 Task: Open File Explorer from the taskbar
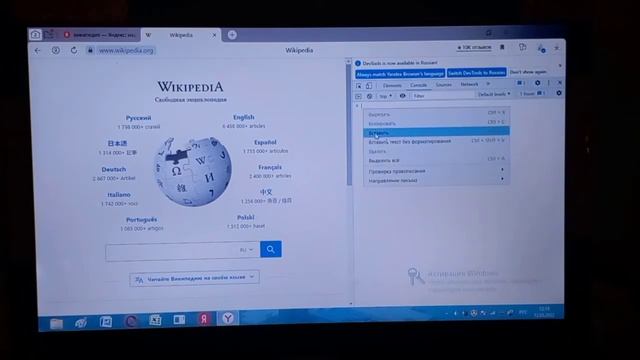pyautogui.click(x=56, y=323)
